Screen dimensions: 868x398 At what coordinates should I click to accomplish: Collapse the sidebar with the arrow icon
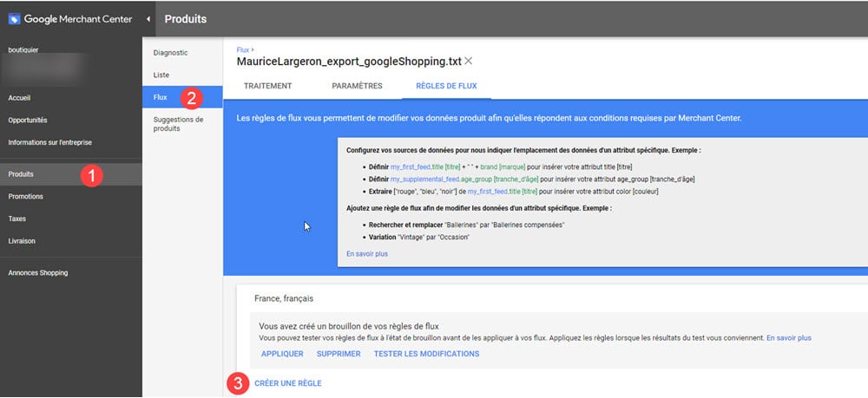click(x=148, y=18)
